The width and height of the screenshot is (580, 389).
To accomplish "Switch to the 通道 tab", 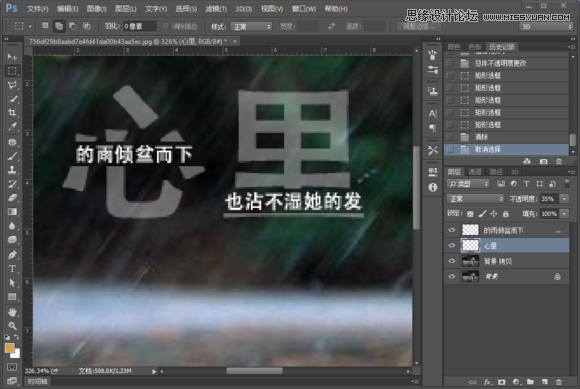I will (475, 172).
